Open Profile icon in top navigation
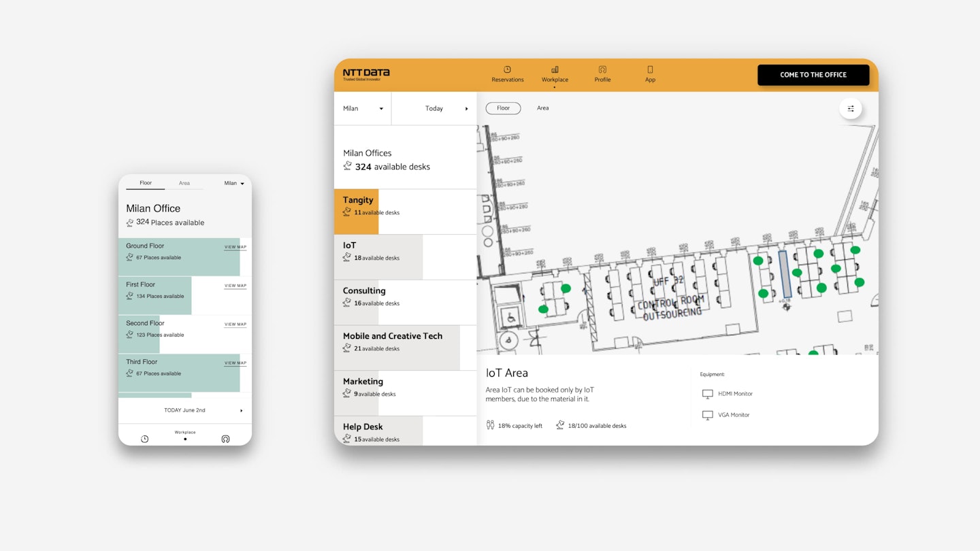Screen dimensions: 980x551 (x=602, y=69)
